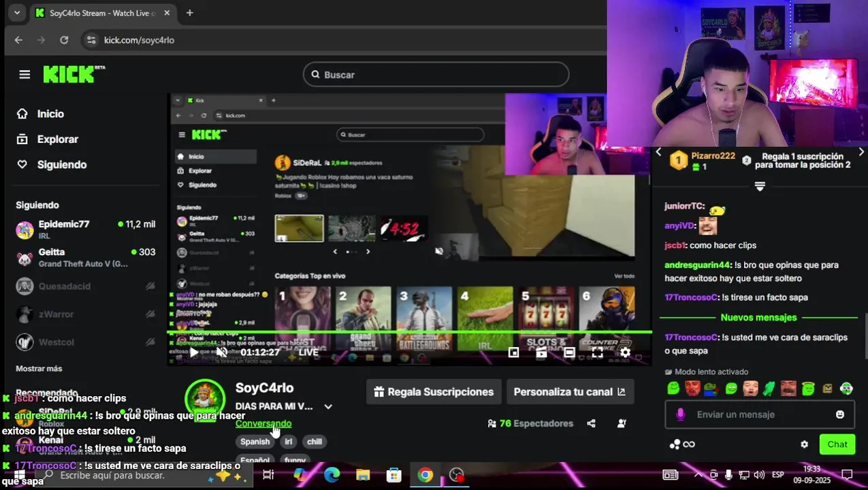Open Explorar in the sidebar
The height and width of the screenshot is (490, 868).
coord(48,139)
